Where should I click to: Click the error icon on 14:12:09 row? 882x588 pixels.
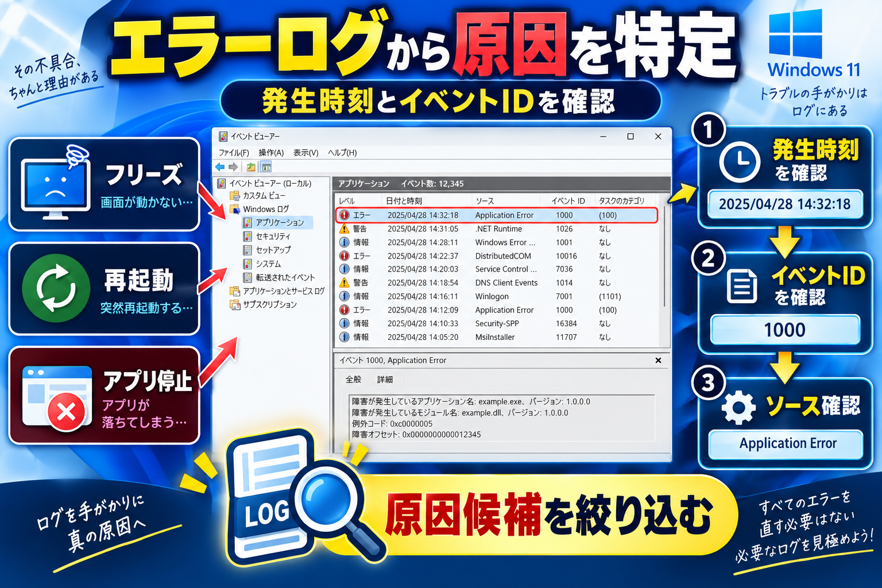click(345, 310)
